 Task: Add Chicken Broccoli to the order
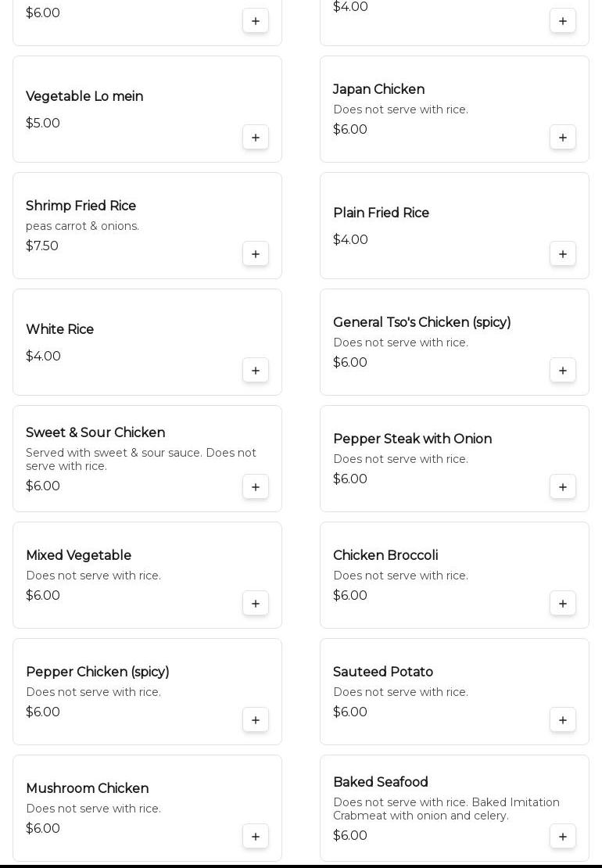(563, 604)
